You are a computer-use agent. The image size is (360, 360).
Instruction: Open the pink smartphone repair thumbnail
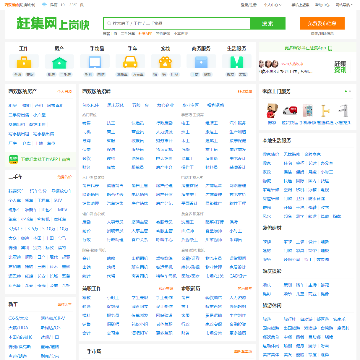307,111
